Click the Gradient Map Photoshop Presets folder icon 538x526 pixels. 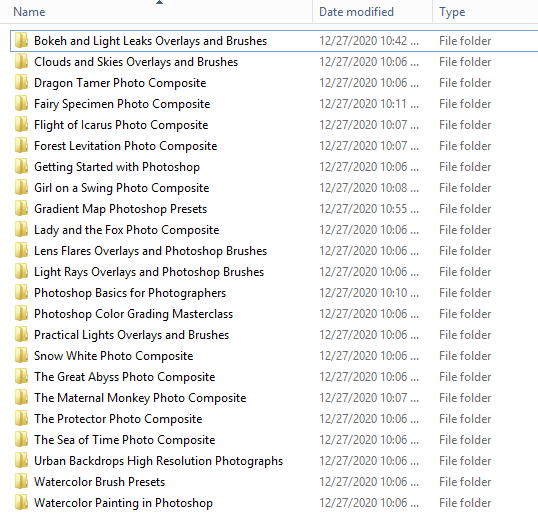(x=21, y=208)
